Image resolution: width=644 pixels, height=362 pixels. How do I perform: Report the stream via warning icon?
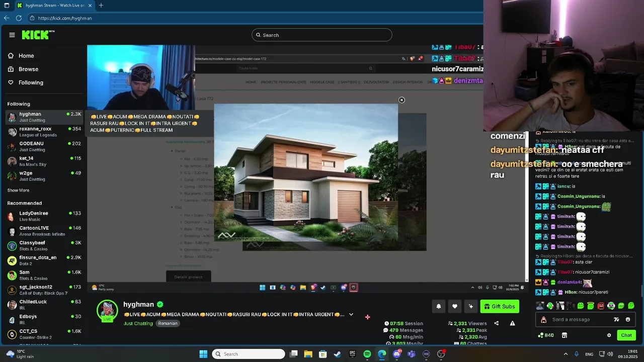click(x=512, y=323)
